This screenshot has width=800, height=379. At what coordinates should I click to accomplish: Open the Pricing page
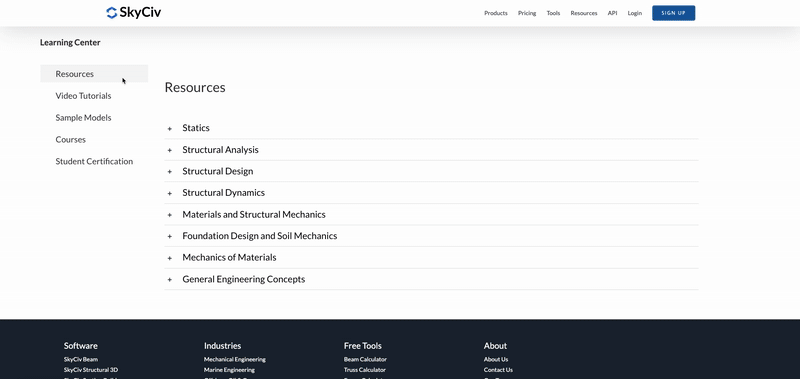tap(527, 13)
